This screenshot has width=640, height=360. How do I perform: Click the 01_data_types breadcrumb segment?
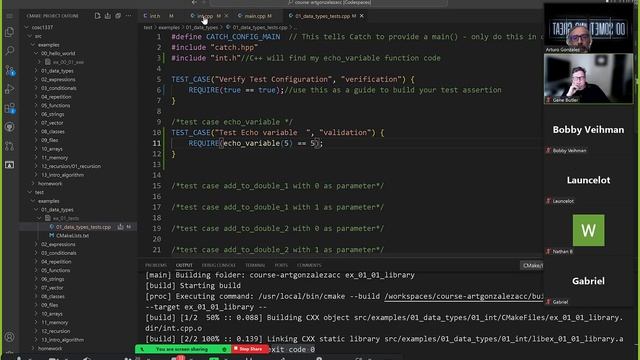[202, 27]
